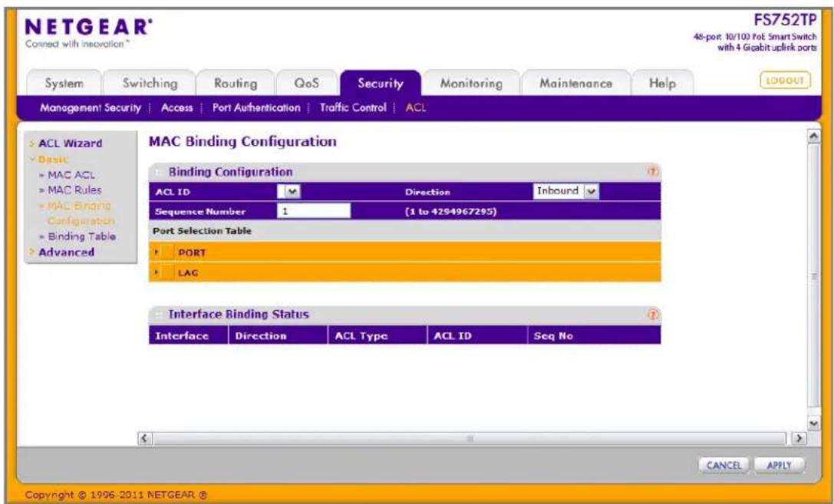
Task: Open Binding Configuration help icon
Action: (653, 172)
